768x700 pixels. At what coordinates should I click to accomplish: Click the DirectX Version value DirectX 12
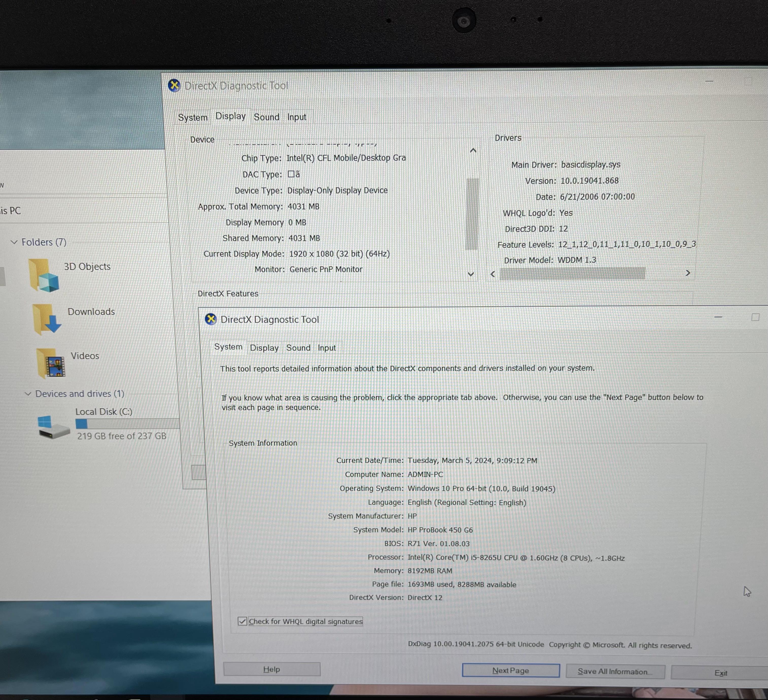[425, 598]
